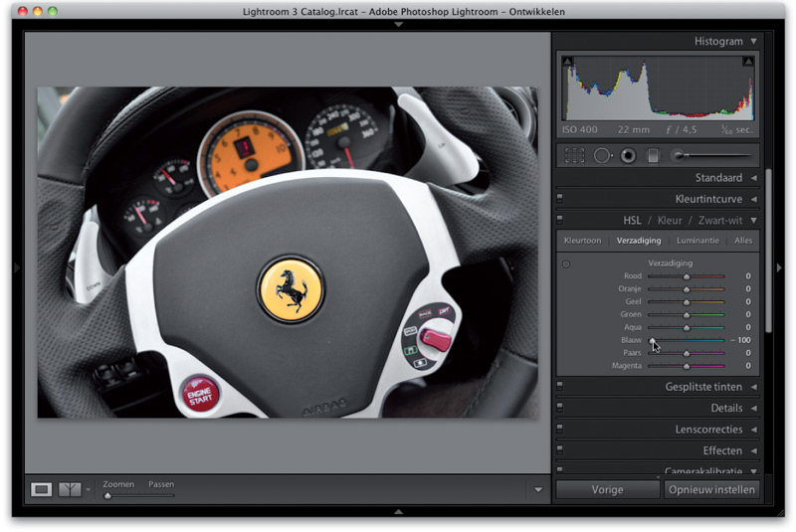Collapse the HSL / Kleur / Zwart-wit panel
796x532 pixels.
tap(754, 221)
